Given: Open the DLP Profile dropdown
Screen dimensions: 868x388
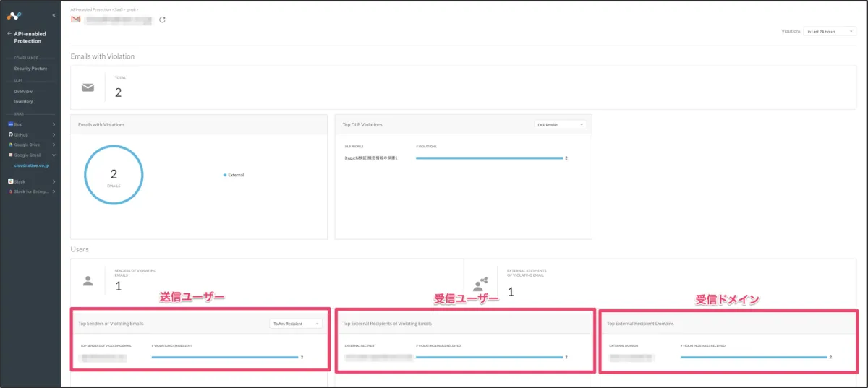Looking at the screenshot, I should pos(559,124).
